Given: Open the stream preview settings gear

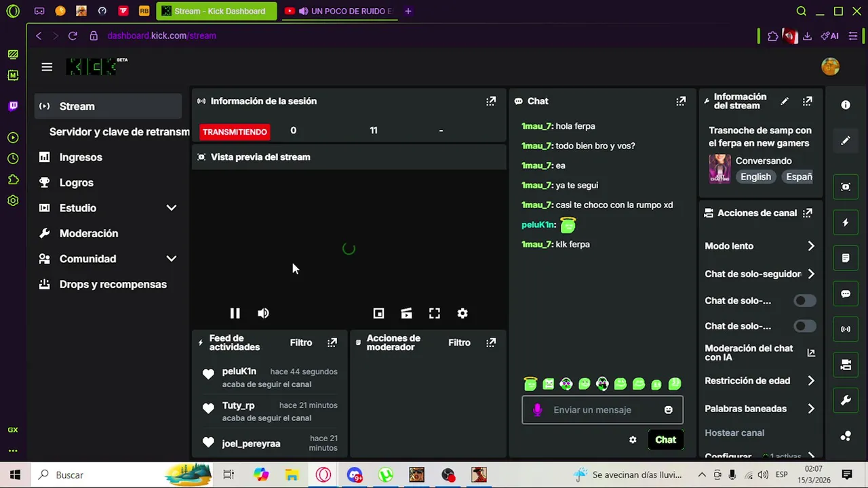Looking at the screenshot, I should tap(462, 313).
